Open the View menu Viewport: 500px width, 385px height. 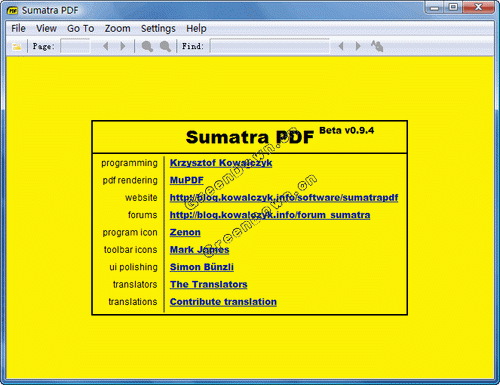click(46, 29)
